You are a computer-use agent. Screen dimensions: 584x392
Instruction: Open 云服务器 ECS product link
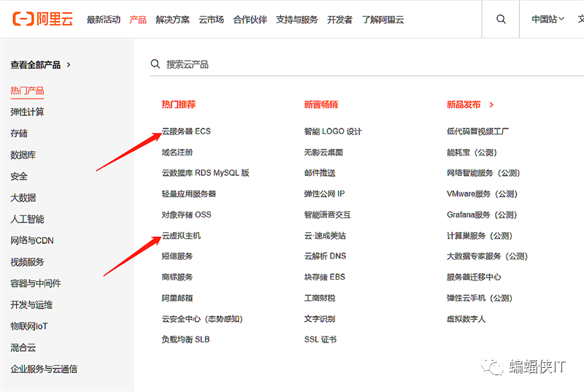[186, 131]
